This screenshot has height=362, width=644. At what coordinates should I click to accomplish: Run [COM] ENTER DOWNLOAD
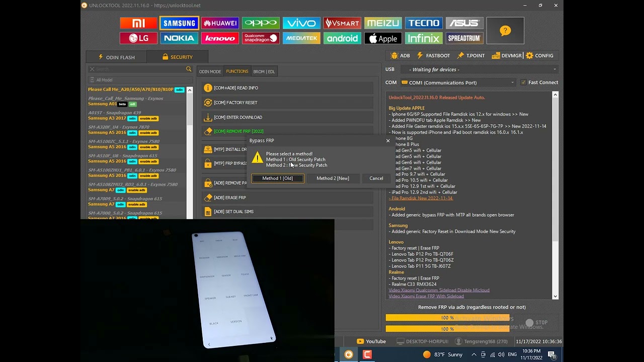click(x=288, y=117)
